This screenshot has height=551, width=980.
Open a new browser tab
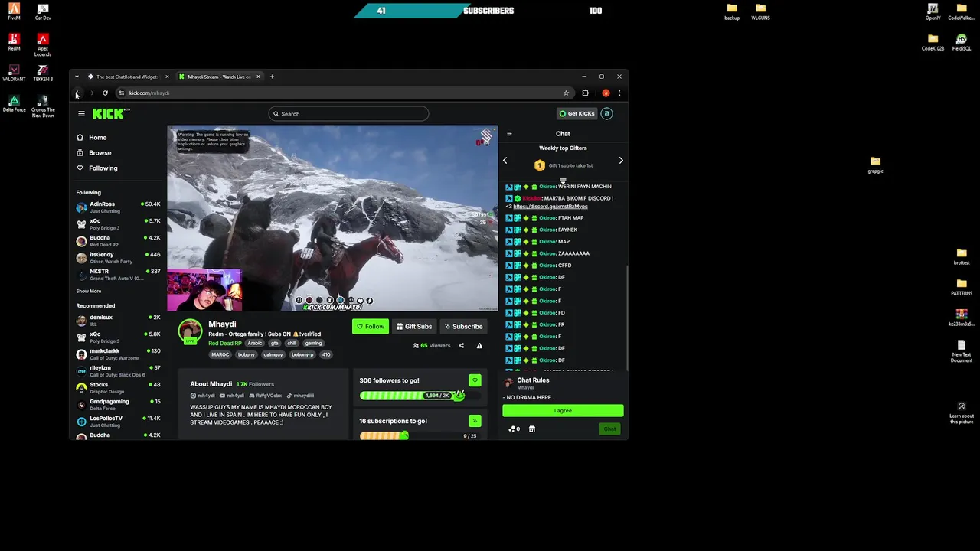(272, 77)
